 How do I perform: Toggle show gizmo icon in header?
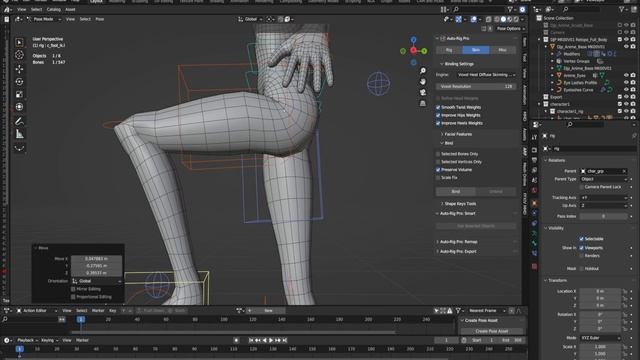tap(459, 19)
